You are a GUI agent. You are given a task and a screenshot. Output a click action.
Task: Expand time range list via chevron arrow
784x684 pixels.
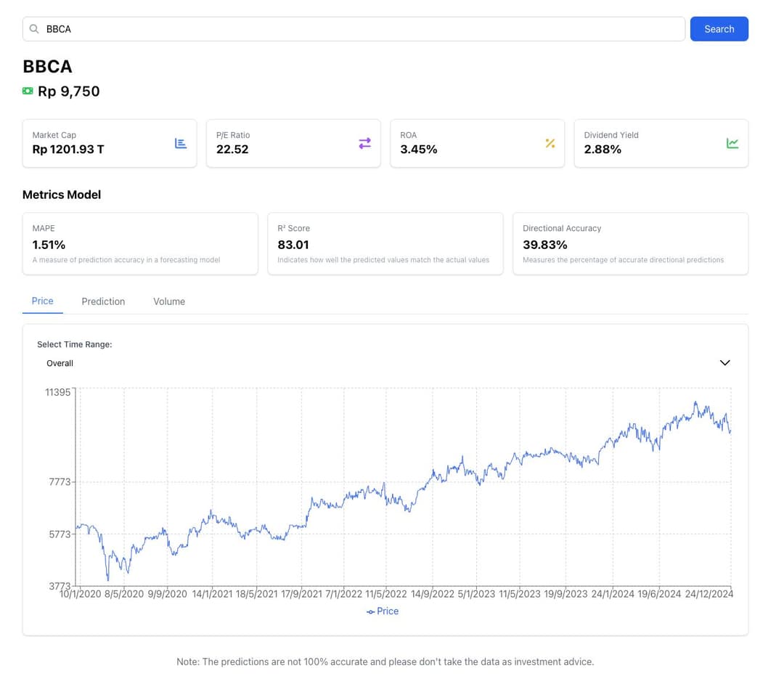tap(724, 363)
